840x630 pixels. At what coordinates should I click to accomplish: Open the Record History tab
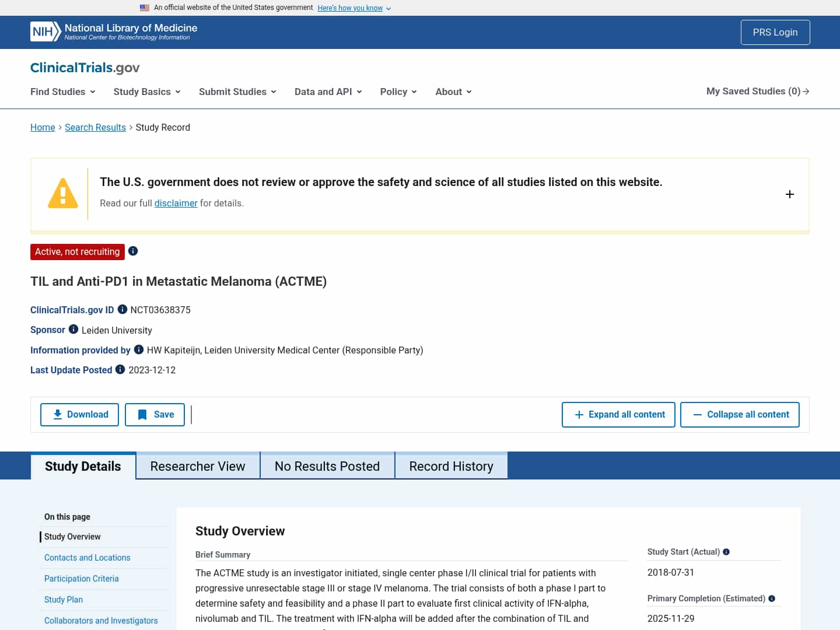click(x=451, y=466)
